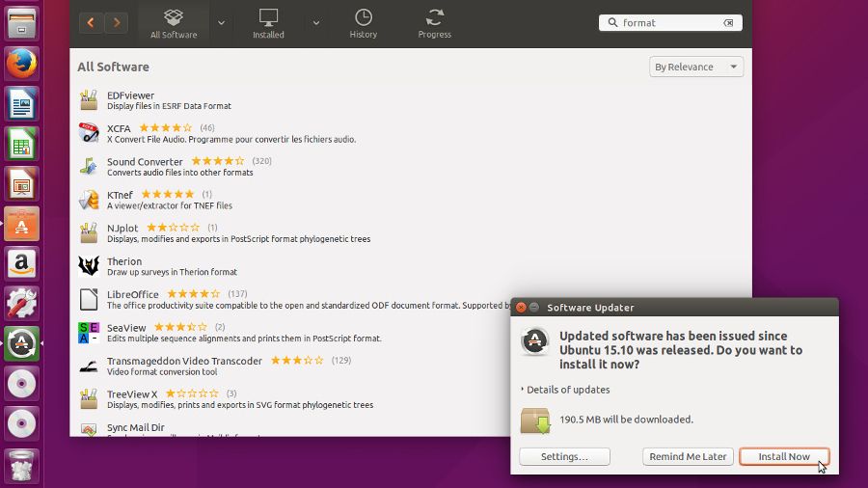The image size is (868, 488).
Task: Select the KTnef entry title
Action: click(120, 195)
